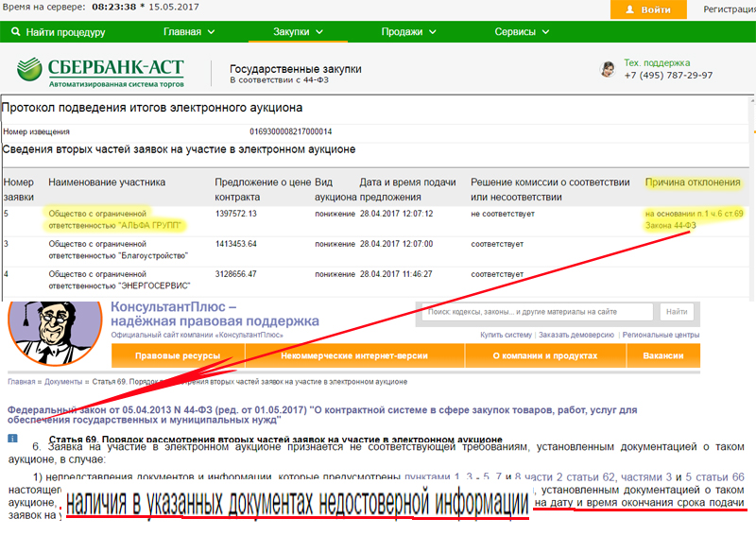Viewport: 756px width, 536px height.
Task: Open the Вакансии tab
Action: [663, 355]
